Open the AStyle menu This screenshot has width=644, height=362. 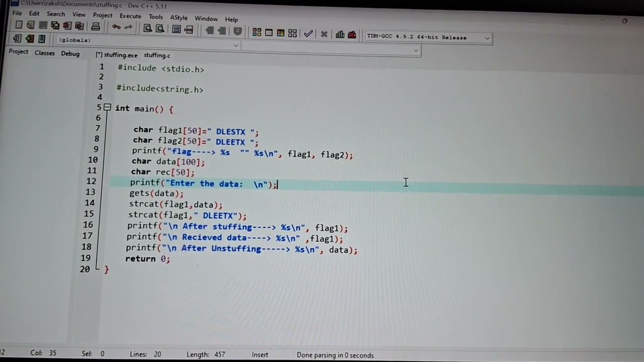[x=179, y=18]
